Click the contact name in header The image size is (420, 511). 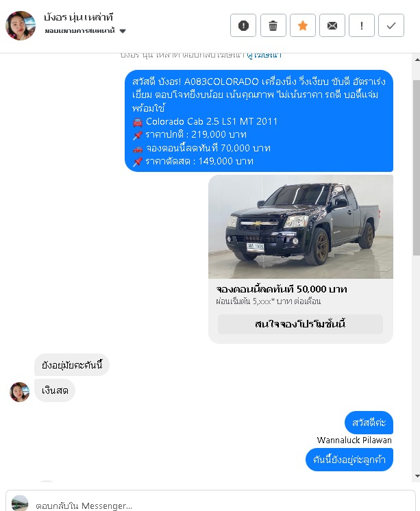click(x=78, y=17)
